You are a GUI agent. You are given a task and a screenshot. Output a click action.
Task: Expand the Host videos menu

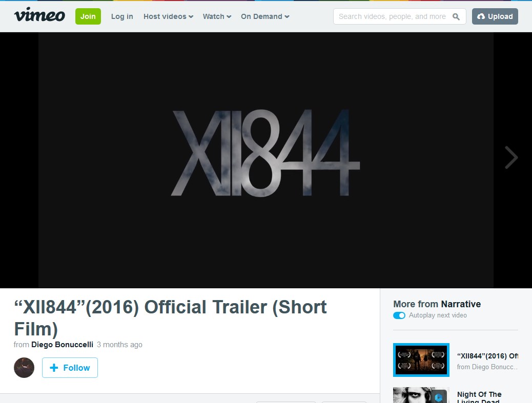(168, 16)
